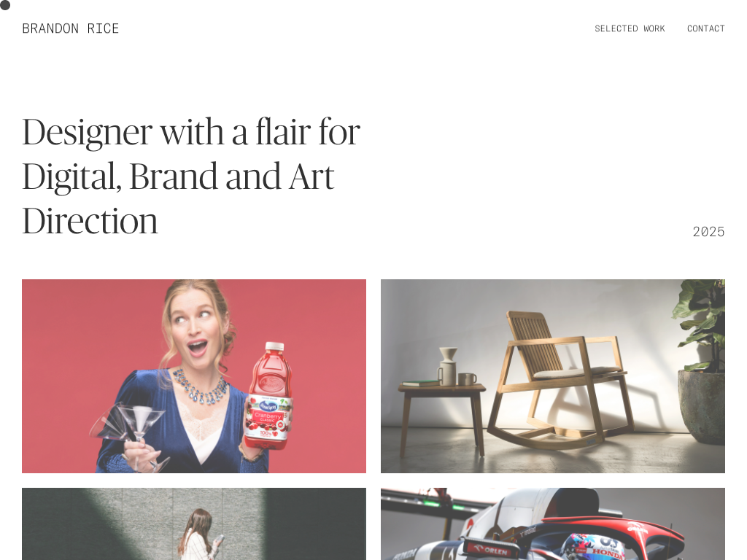747x560 pixels.
Task: View the woman walking project thumbnail
Action: coord(194,524)
